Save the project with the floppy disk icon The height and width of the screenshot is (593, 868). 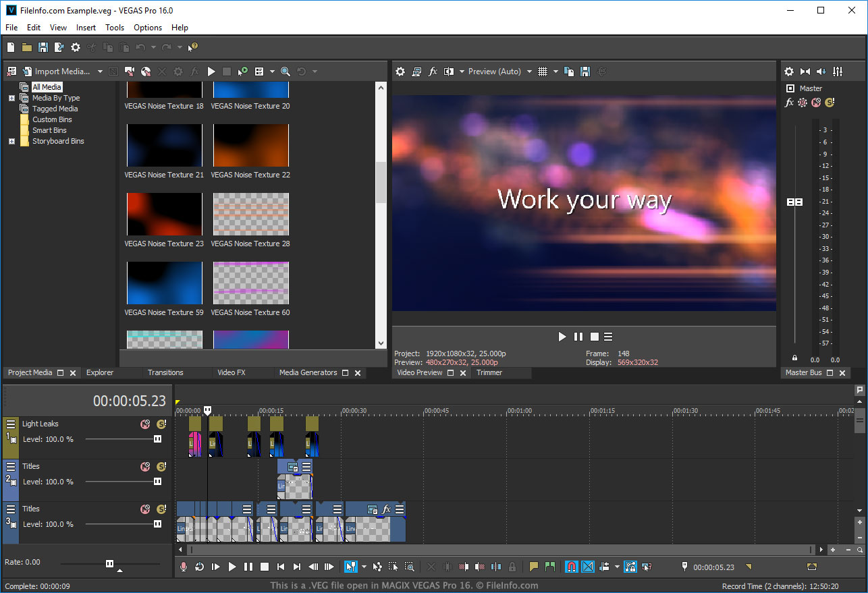point(43,47)
